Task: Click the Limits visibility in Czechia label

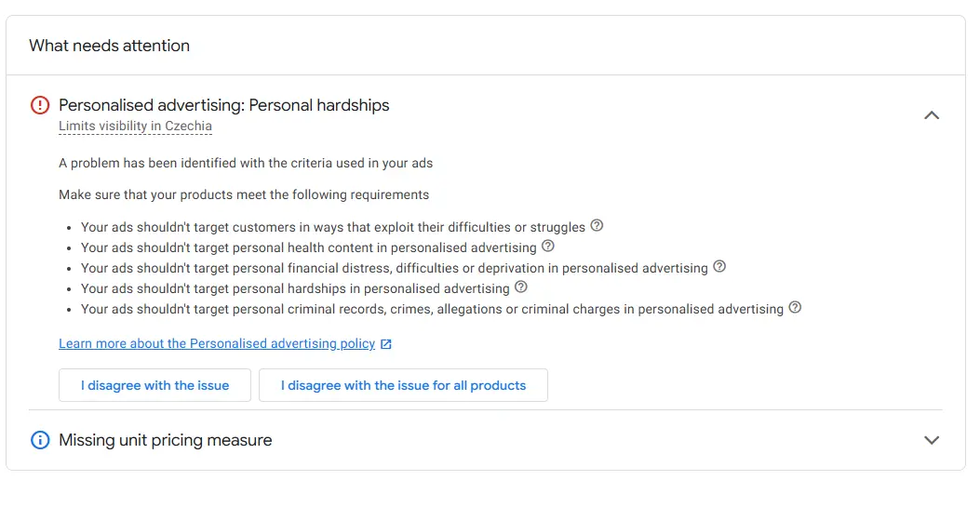Action: [x=135, y=127]
